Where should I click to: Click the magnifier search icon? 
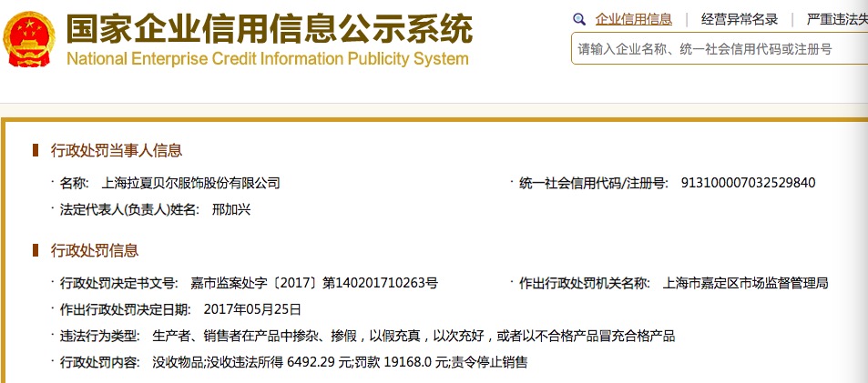[579, 20]
